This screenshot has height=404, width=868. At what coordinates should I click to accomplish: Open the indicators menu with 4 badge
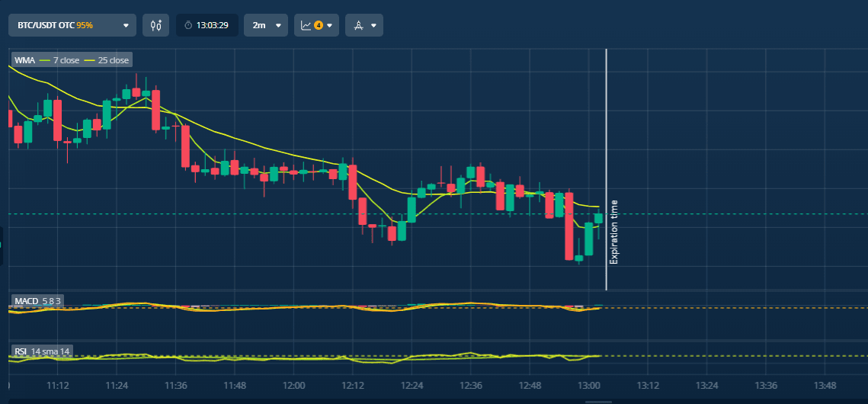317,25
